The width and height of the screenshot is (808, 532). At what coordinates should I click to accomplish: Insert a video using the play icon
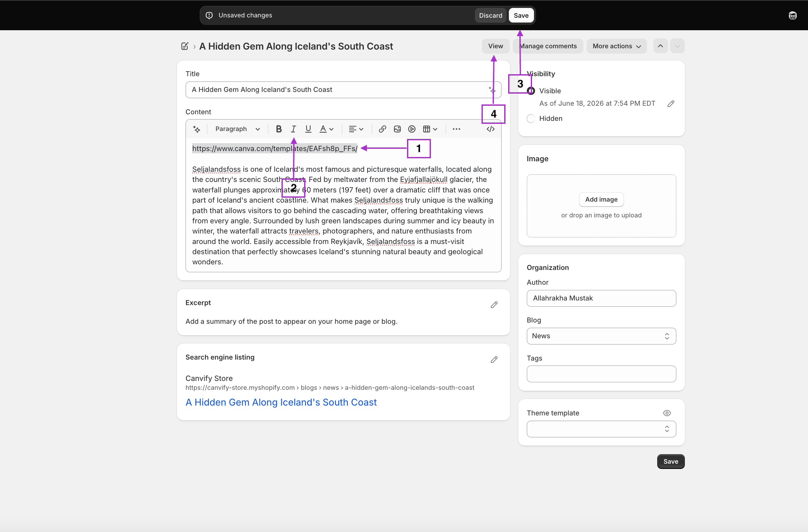click(412, 129)
